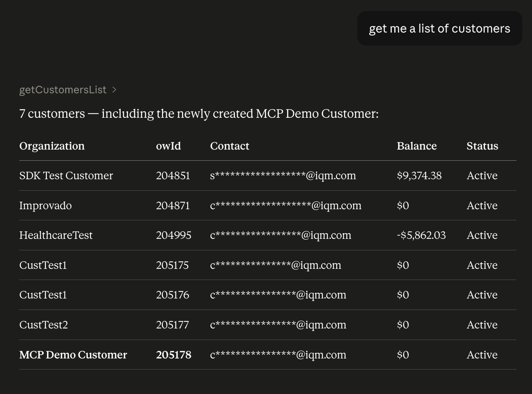Click the Active status for MCP Demo Customer
532x394 pixels.
click(x=482, y=355)
